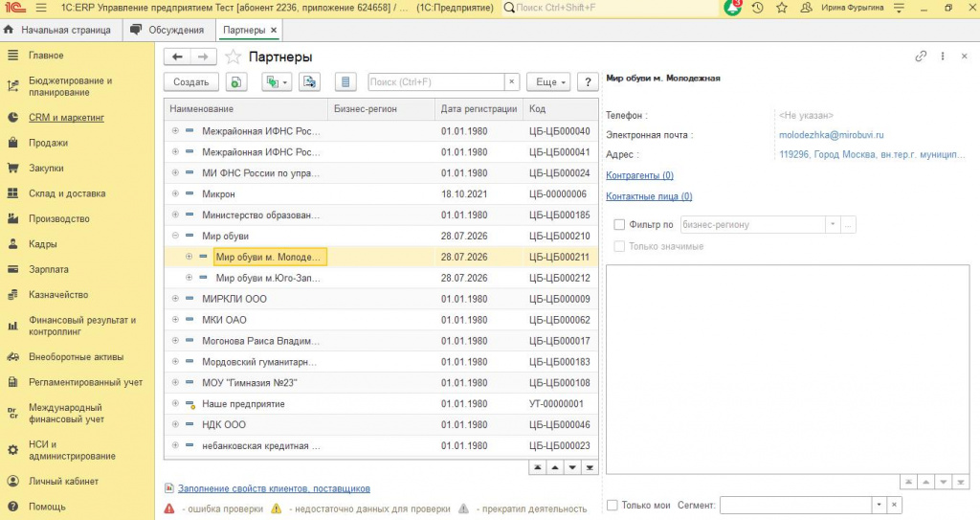The height and width of the screenshot is (520, 980).
Task: Open the partner address link
Action: [x=872, y=154]
